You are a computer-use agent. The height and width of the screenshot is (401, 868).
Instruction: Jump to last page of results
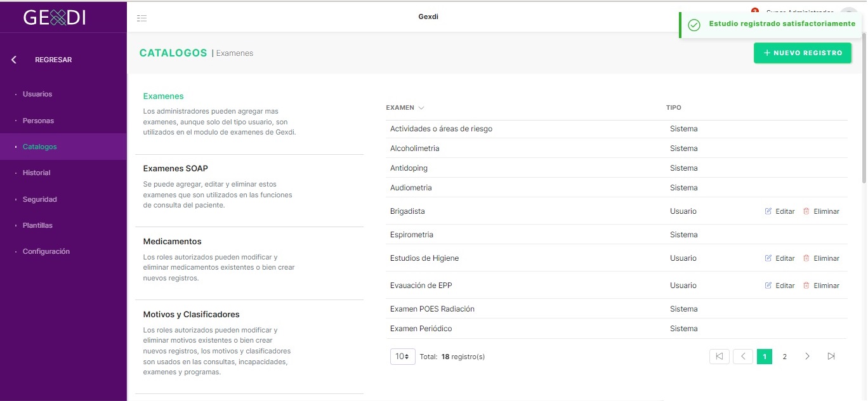click(831, 357)
